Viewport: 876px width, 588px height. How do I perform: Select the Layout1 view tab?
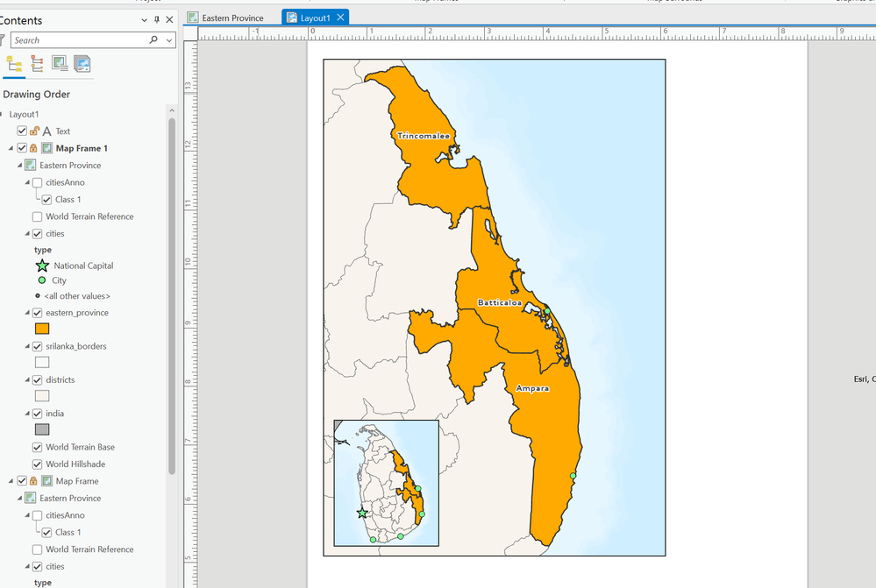tap(315, 18)
